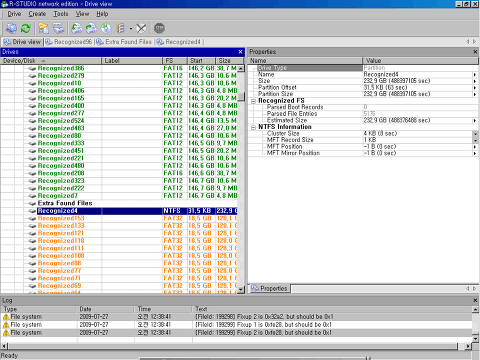The width and height of the screenshot is (480, 360).
Task: Open the MFT Position value arrow
Action: pos(475,147)
